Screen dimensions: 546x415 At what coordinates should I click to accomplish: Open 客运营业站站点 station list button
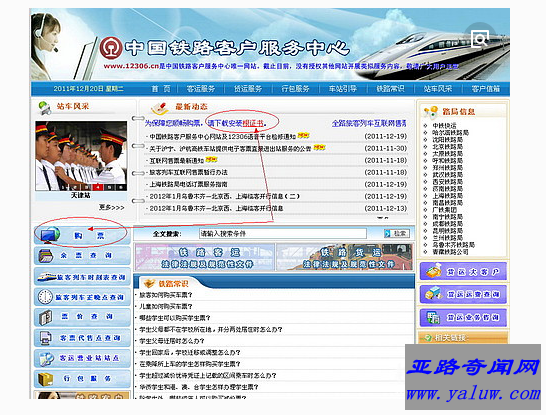tap(82, 358)
